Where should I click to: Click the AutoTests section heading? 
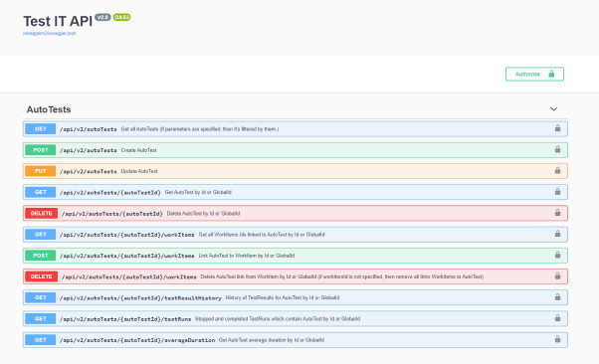pyautogui.click(x=49, y=109)
